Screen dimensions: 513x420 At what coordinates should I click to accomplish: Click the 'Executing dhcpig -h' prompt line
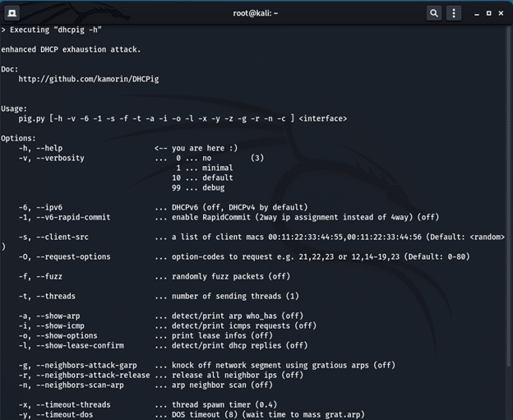click(57, 30)
